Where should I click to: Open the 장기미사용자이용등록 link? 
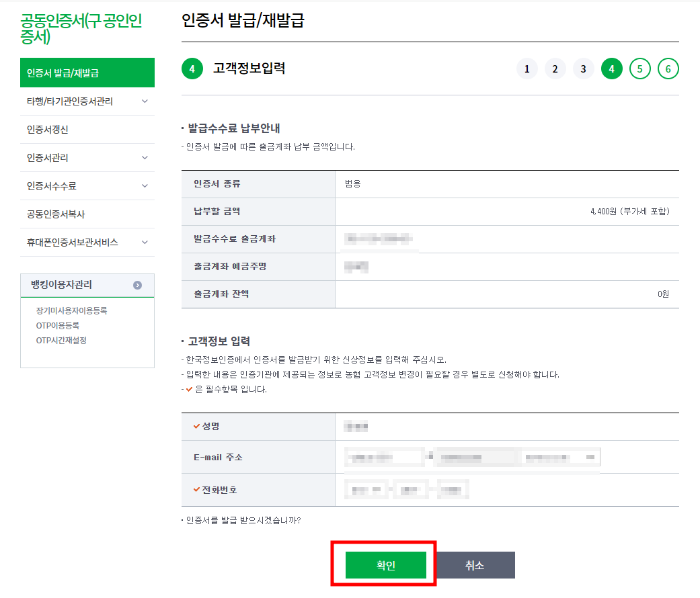[71, 311]
